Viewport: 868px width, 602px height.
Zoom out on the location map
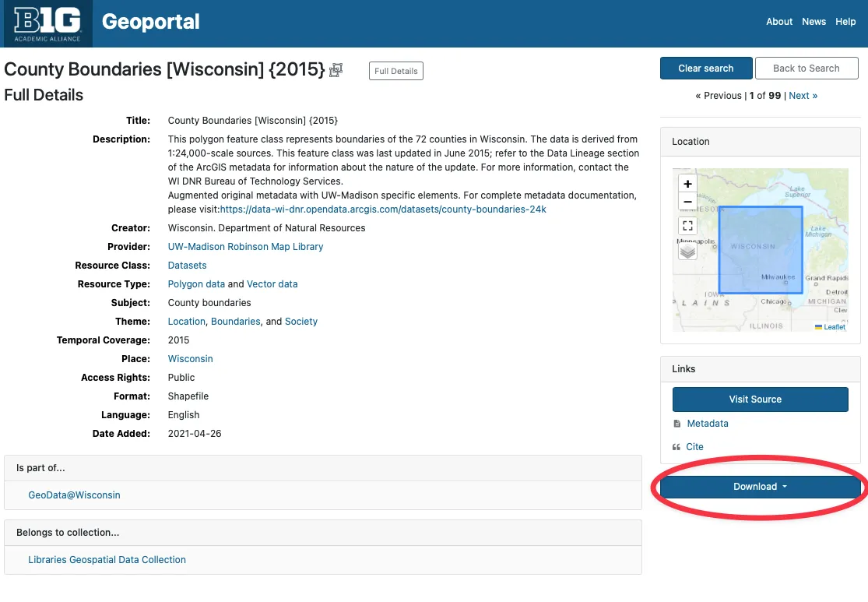(687, 202)
